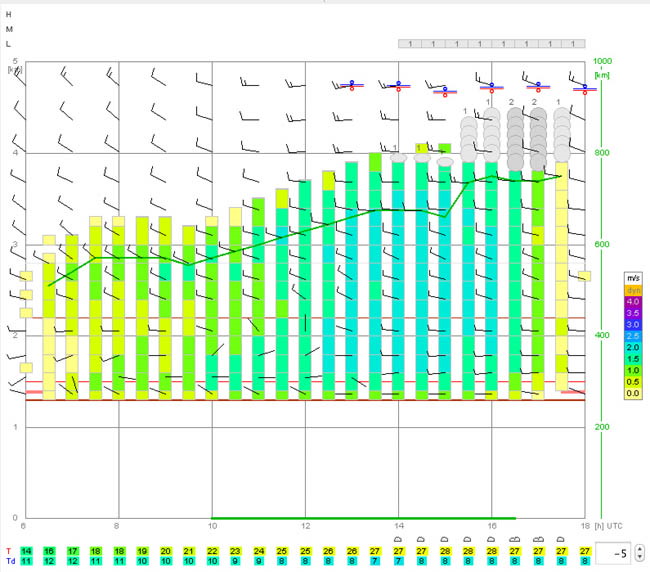Click the last low cloud cover cell

point(573,44)
